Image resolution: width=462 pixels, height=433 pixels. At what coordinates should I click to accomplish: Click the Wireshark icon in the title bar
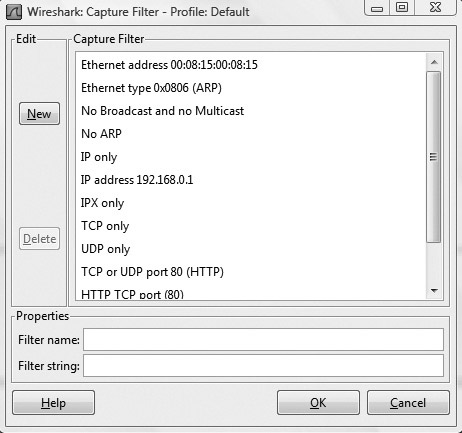14,12
